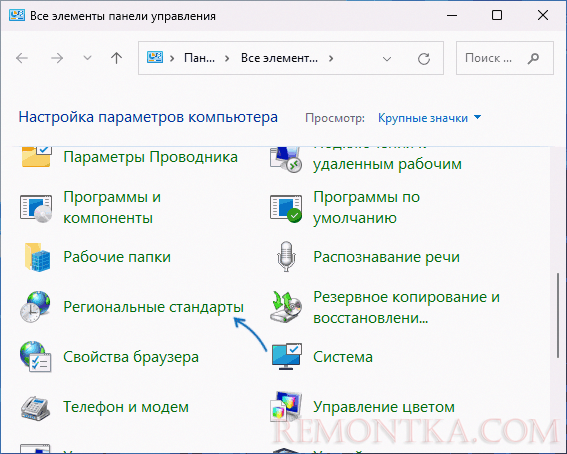567x454 pixels.
Task: Open the recent locations dropdown arrow
Action: click(x=87, y=58)
